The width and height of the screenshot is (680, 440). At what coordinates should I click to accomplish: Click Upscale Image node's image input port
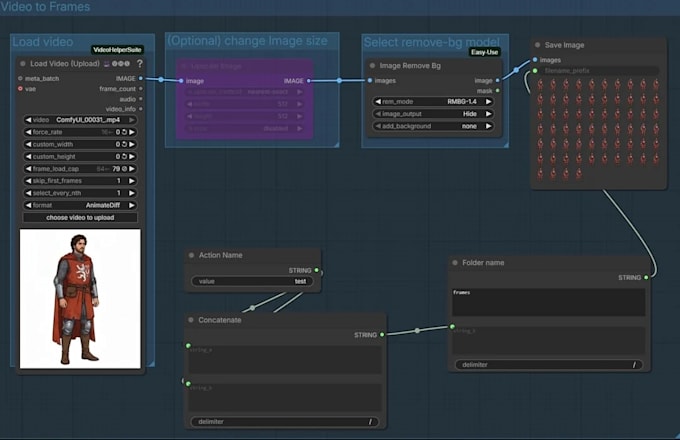[181, 81]
